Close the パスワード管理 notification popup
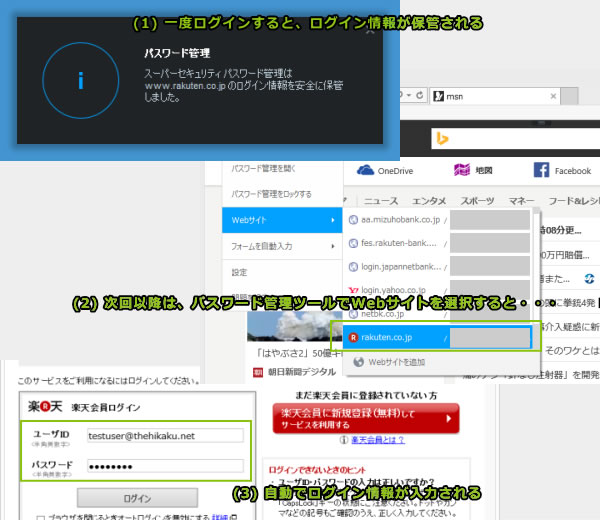This screenshot has height=520, width=600. [370, 31]
